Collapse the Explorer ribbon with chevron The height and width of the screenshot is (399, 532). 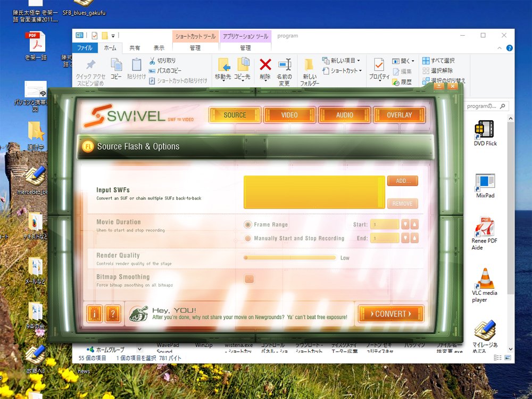[x=500, y=48]
